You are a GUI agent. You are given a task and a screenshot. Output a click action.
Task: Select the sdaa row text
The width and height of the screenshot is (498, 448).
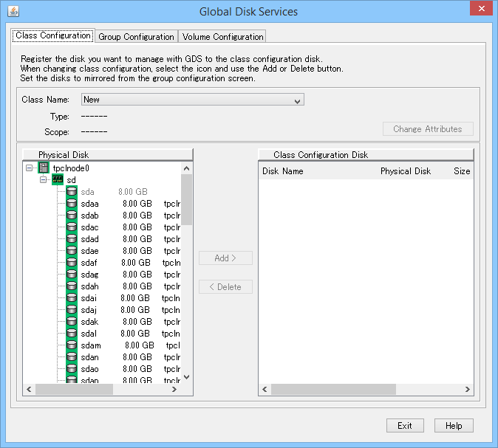tap(131, 204)
